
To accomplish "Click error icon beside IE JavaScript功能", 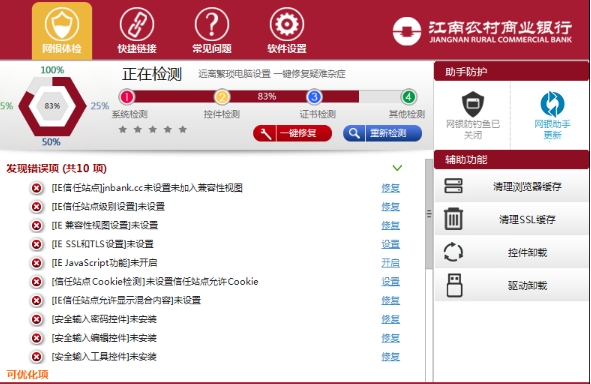I will pyautogui.click(x=37, y=263).
